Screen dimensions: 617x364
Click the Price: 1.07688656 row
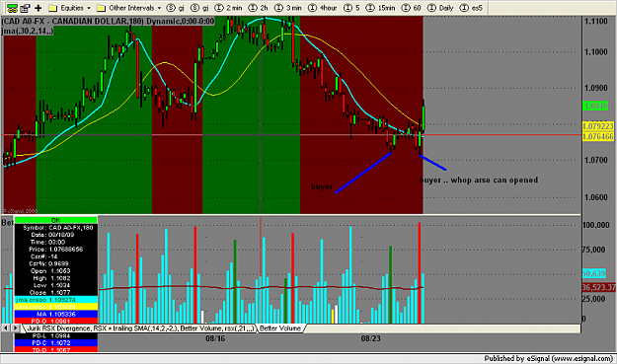pyautogui.click(x=56, y=250)
